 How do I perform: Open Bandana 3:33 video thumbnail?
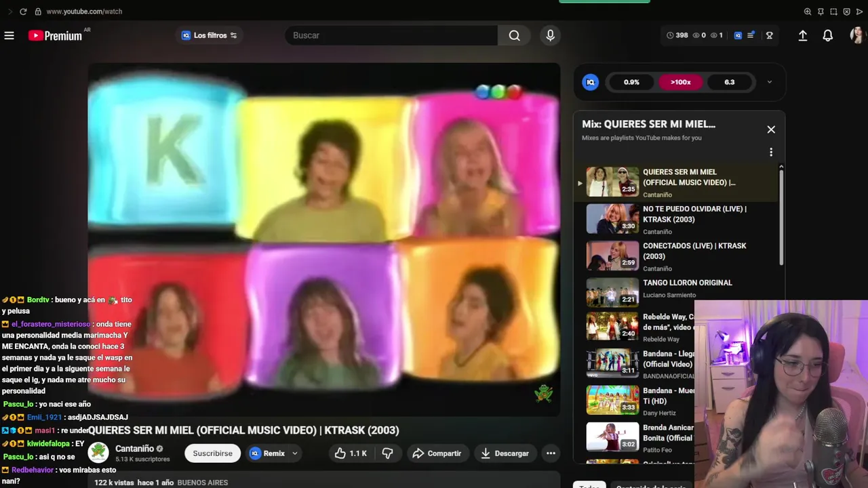(x=612, y=400)
